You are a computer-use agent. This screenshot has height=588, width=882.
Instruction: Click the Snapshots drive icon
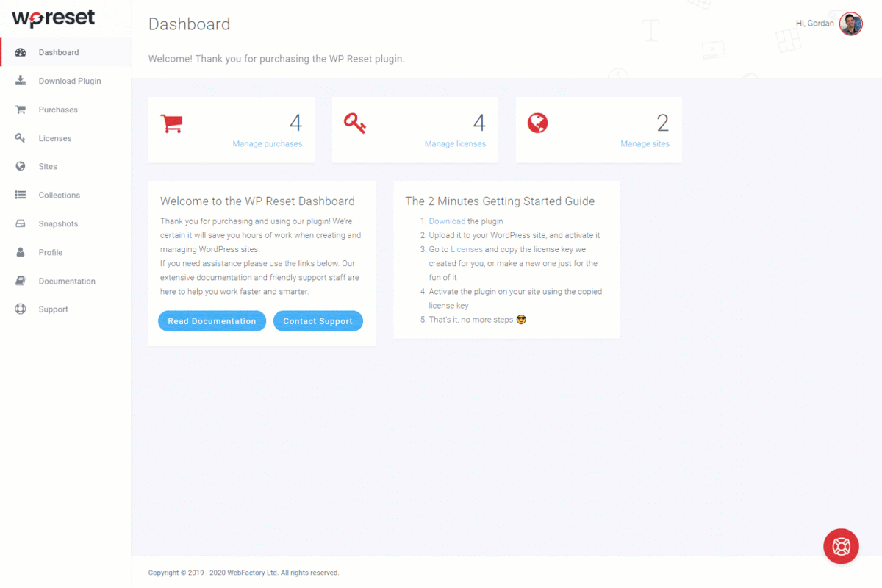coord(21,223)
